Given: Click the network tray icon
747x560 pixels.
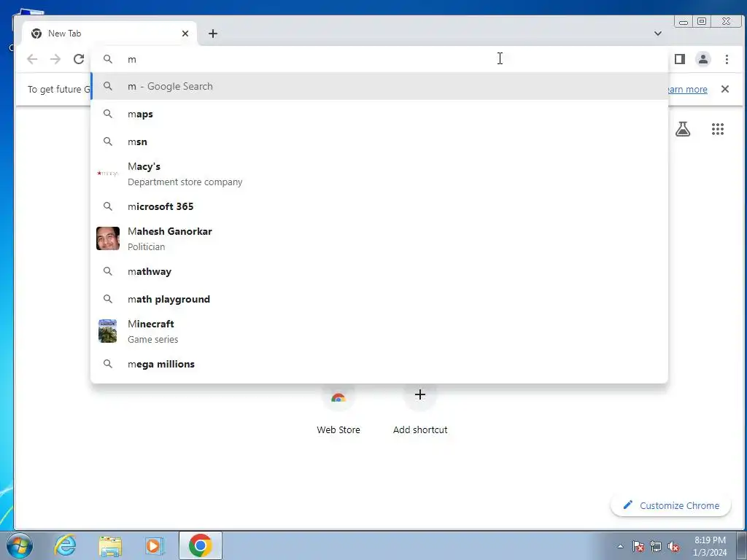Looking at the screenshot, I should (x=656, y=546).
